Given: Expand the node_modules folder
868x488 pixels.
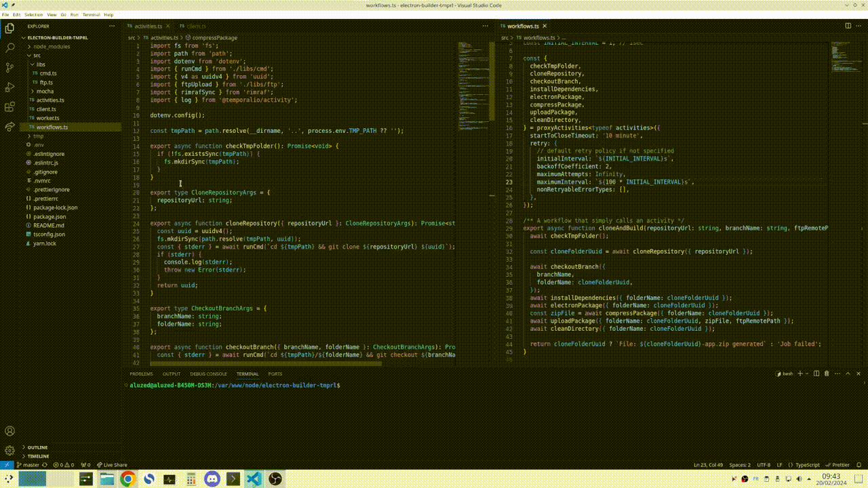Looking at the screenshot, I should tap(52, 47).
